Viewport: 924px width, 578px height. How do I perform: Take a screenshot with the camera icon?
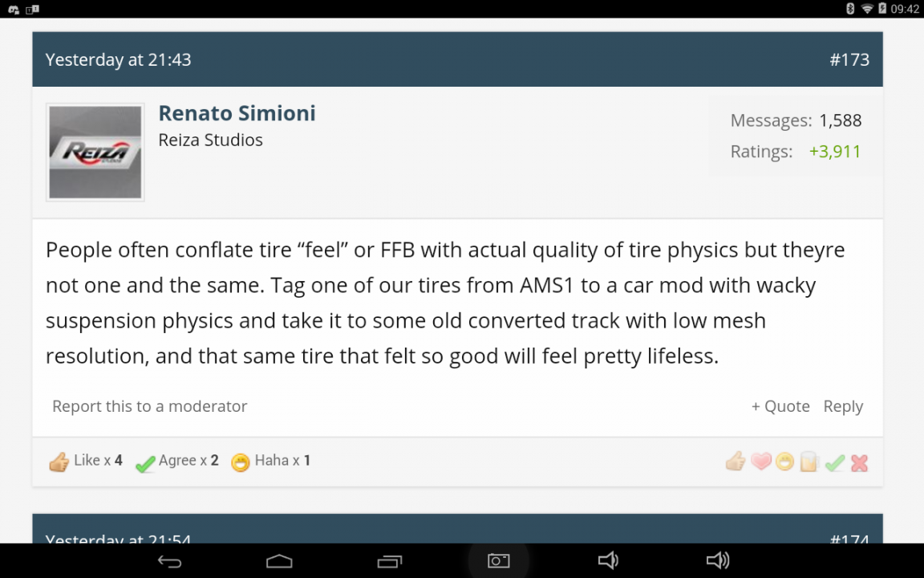[x=498, y=561]
